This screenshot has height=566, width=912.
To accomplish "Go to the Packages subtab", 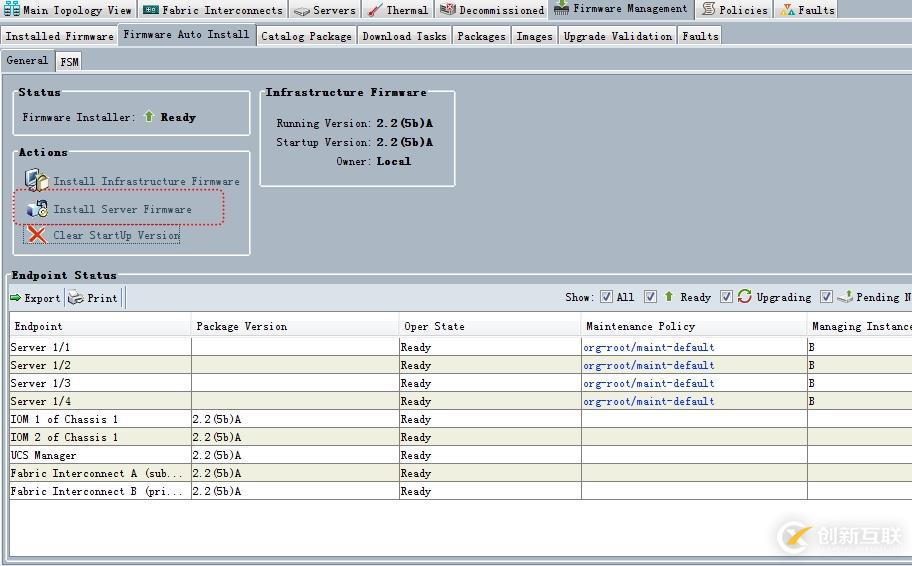I will [x=481, y=36].
